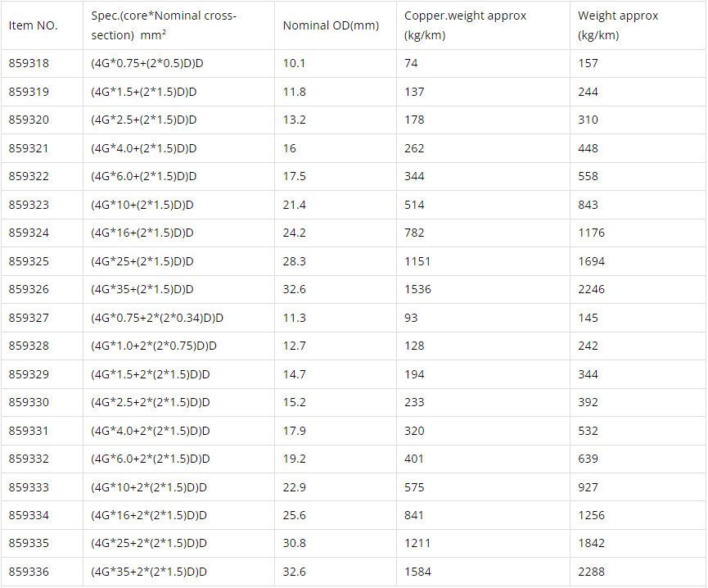Viewport: 708px width, 588px height.
Task: Click nominal OD value 28.3
Action: (x=295, y=261)
